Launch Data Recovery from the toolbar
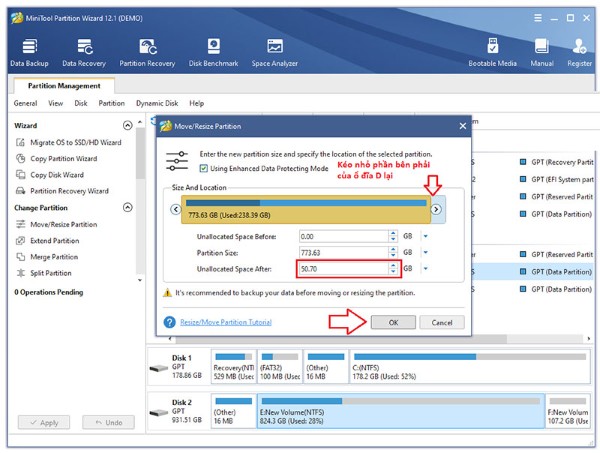Viewport: 600px width, 453px height. 84,52
